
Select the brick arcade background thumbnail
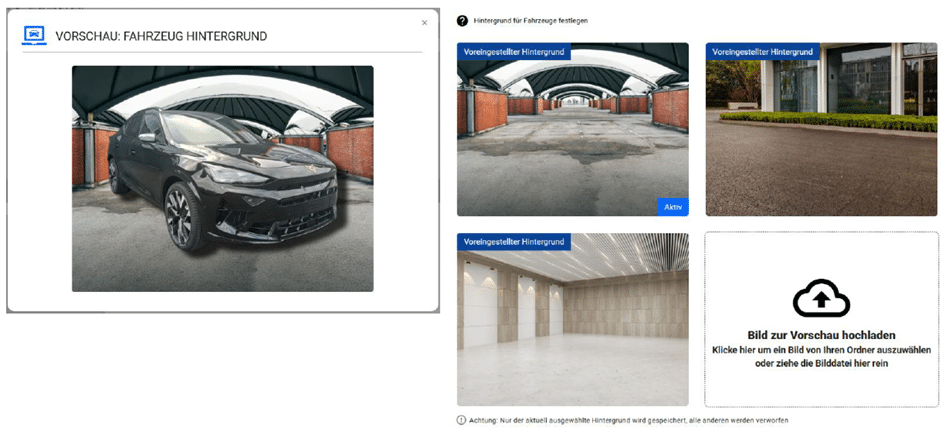click(572, 135)
